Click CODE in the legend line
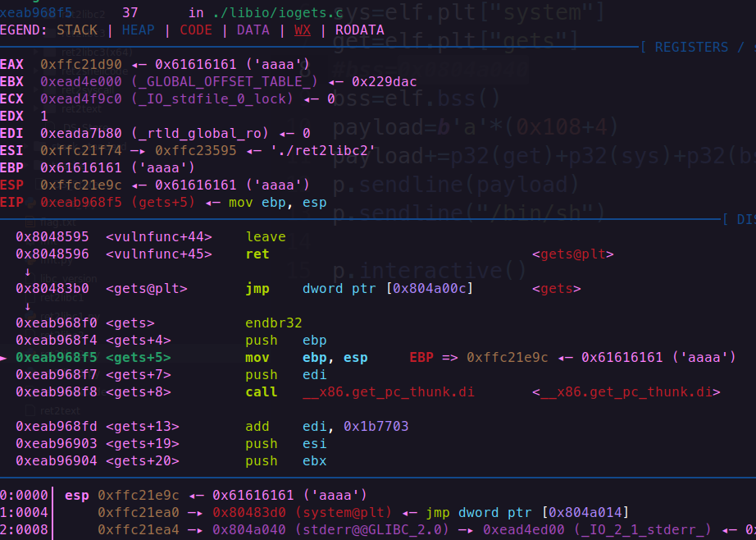The image size is (756, 540). pyautogui.click(x=196, y=30)
